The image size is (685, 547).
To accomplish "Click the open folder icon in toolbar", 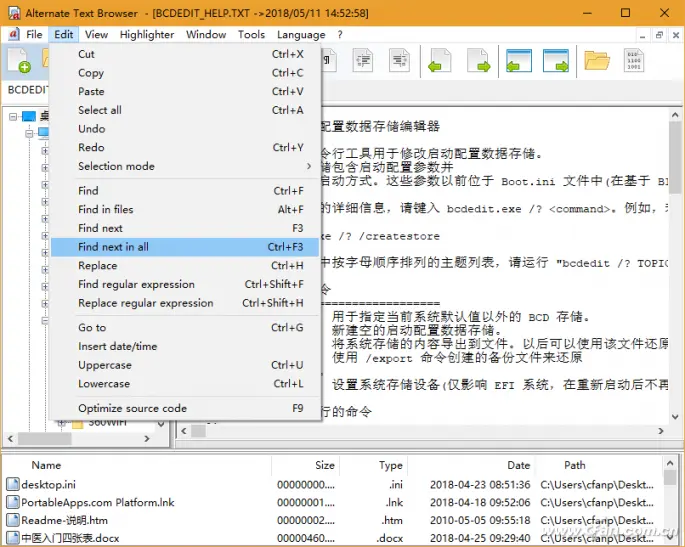I will pyautogui.click(x=597, y=62).
